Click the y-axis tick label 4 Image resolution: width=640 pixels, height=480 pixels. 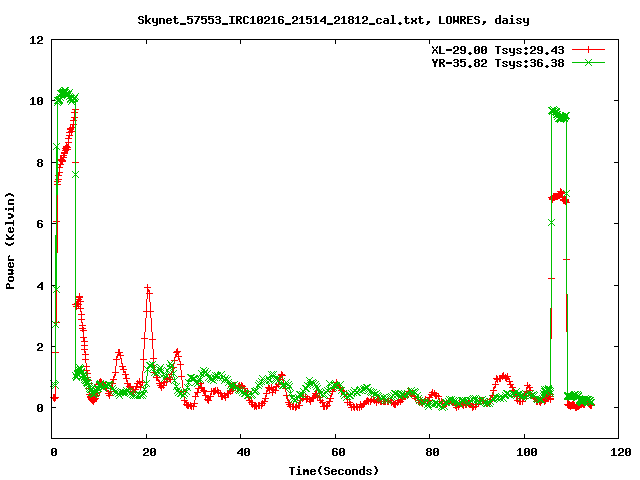pyautogui.click(x=40, y=286)
